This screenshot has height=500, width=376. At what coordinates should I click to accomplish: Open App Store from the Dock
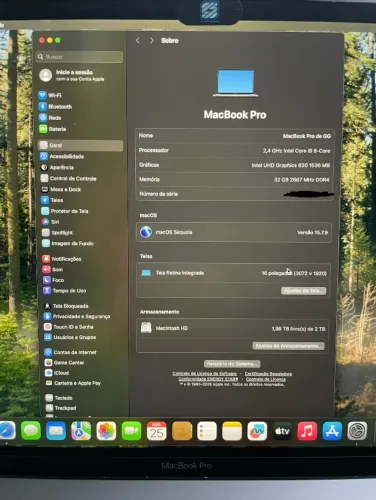pos(332,431)
